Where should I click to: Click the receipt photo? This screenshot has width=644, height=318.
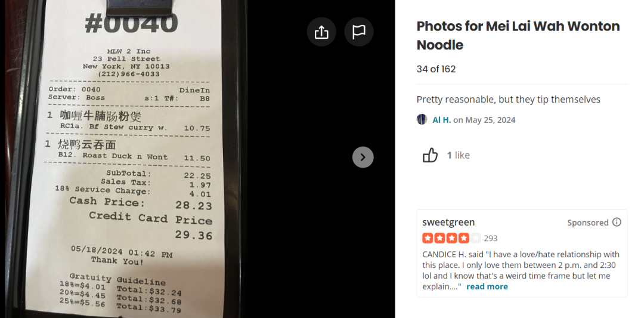[123, 159]
